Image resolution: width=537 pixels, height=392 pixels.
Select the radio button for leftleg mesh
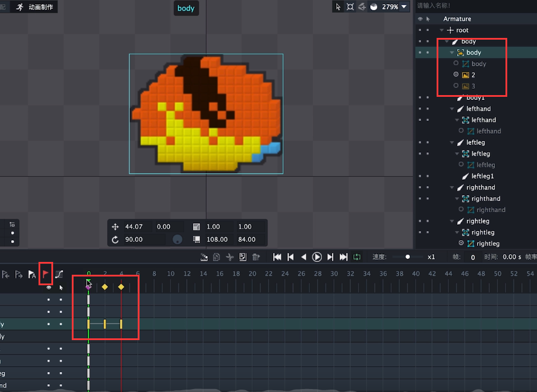(x=461, y=164)
